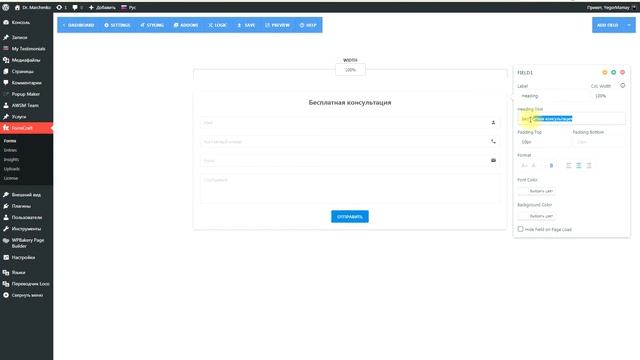Open Медиафайлы in the sidebar
The image size is (640, 360).
click(27, 60)
